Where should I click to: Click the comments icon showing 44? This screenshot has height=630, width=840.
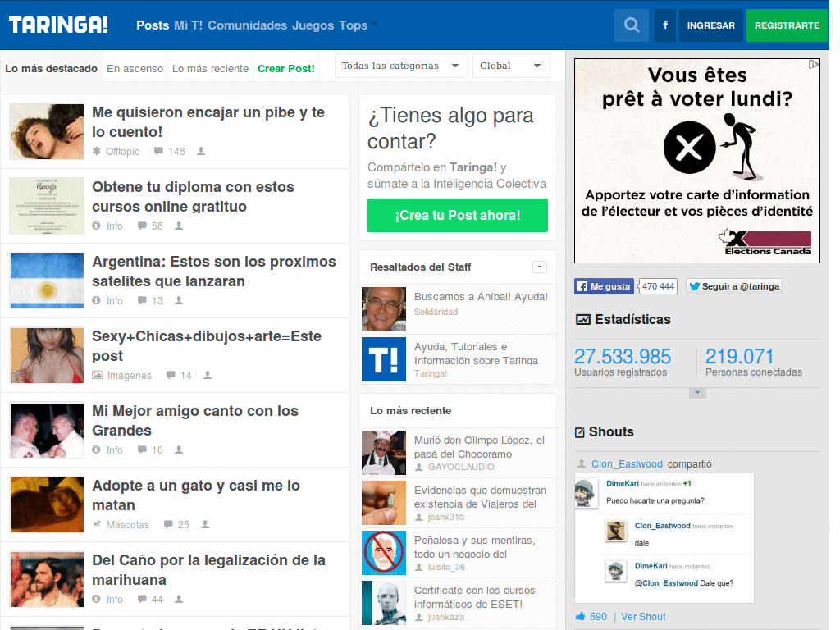[142, 598]
